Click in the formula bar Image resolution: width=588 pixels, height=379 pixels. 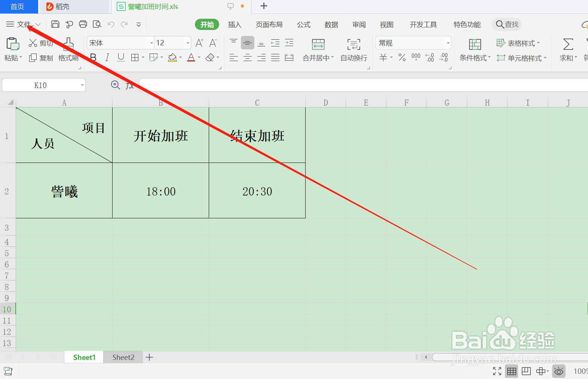363,85
